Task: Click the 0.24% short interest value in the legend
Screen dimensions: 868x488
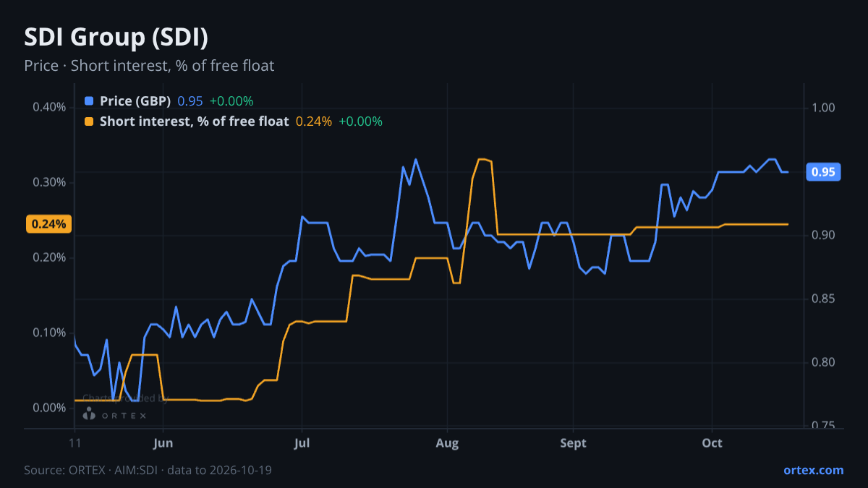Action: pyautogui.click(x=314, y=121)
